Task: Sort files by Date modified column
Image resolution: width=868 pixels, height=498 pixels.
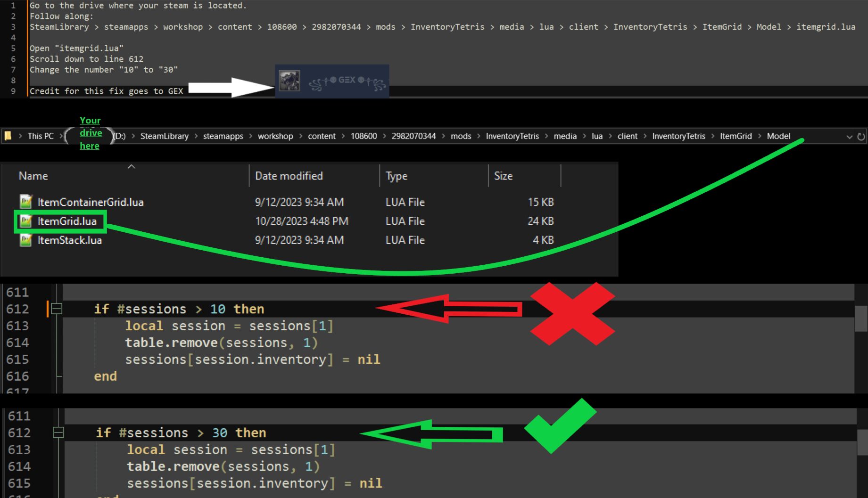Action: click(289, 176)
